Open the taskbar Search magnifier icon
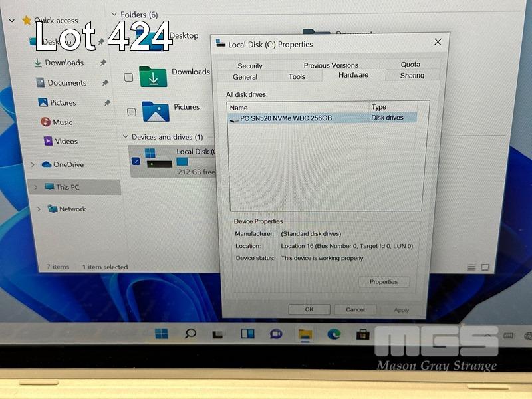The image size is (532, 399). click(x=190, y=334)
